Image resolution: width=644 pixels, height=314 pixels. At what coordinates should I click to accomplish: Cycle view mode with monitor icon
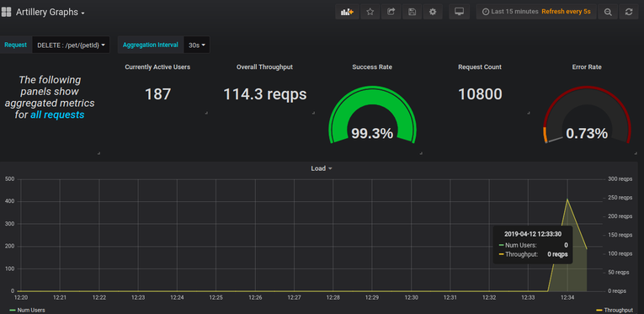(459, 12)
